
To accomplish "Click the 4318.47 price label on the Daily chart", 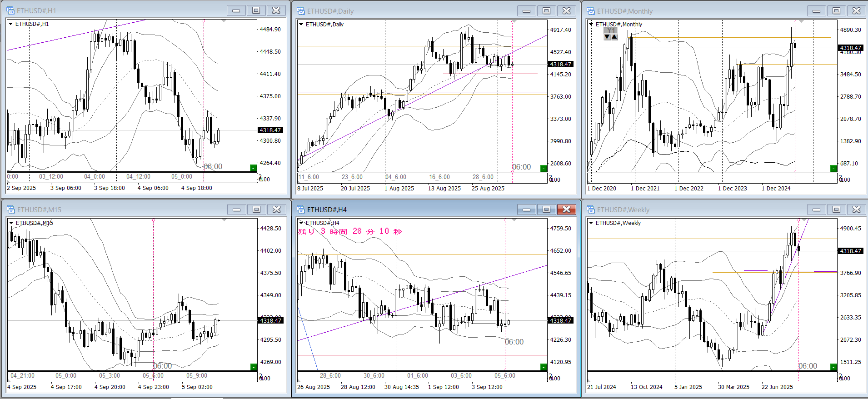I will pyautogui.click(x=560, y=65).
